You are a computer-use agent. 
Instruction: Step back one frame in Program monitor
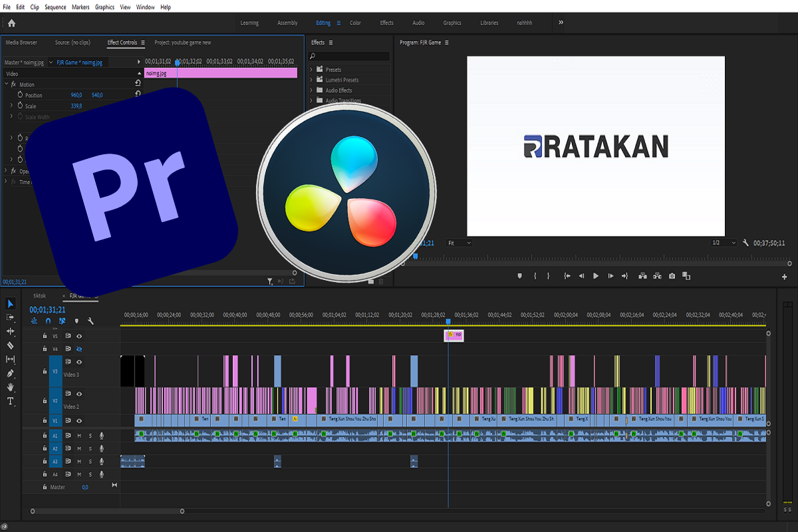(x=581, y=276)
